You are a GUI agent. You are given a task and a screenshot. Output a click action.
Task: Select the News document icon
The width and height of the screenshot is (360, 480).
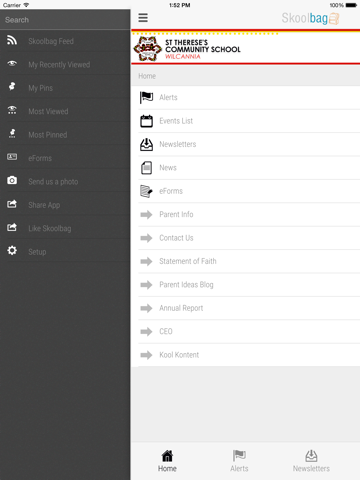146,168
